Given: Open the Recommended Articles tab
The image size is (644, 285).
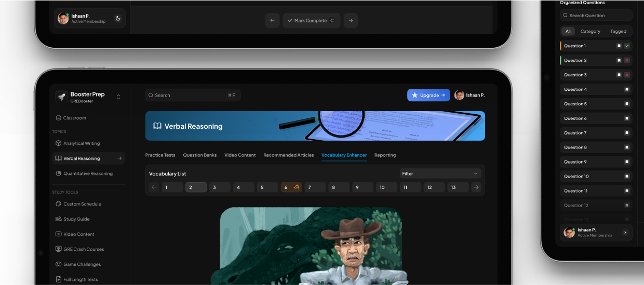Looking at the screenshot, I should click(289, 155).
